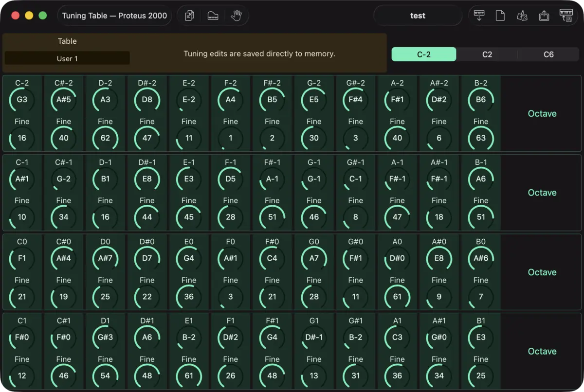The width and height of the screenshot is (584, 392).
Task: Select the C2 octave range tab
Action: click(487, 54)
